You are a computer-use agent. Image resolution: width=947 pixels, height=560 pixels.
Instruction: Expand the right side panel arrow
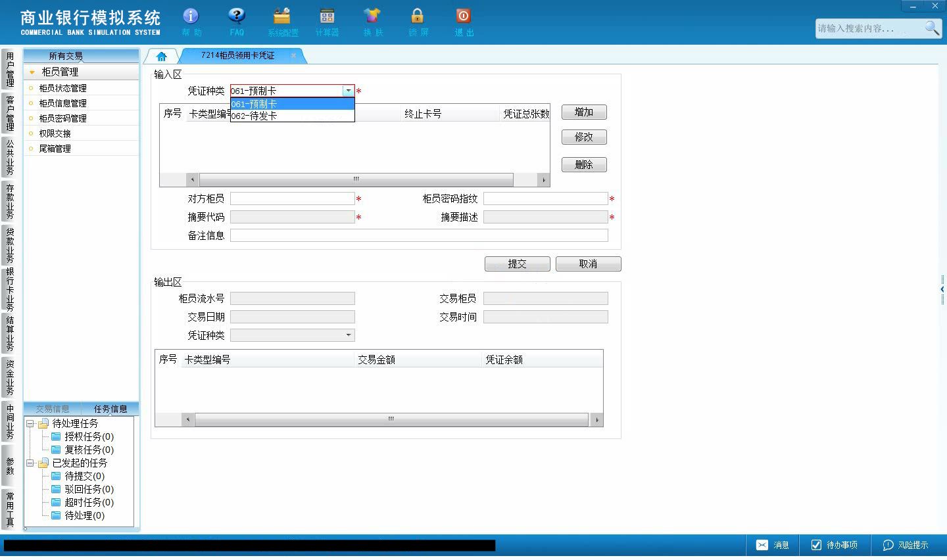[942, 289]
